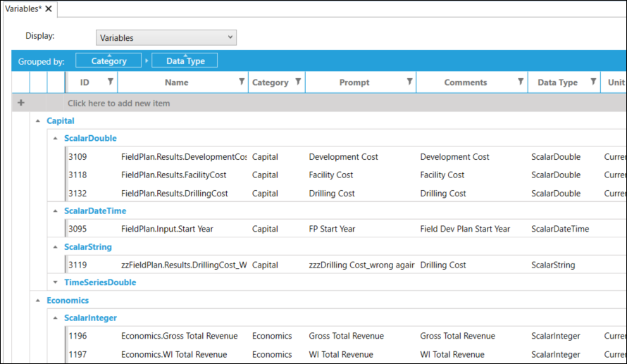Click the Category grouping button

click(x=108, y=61)
